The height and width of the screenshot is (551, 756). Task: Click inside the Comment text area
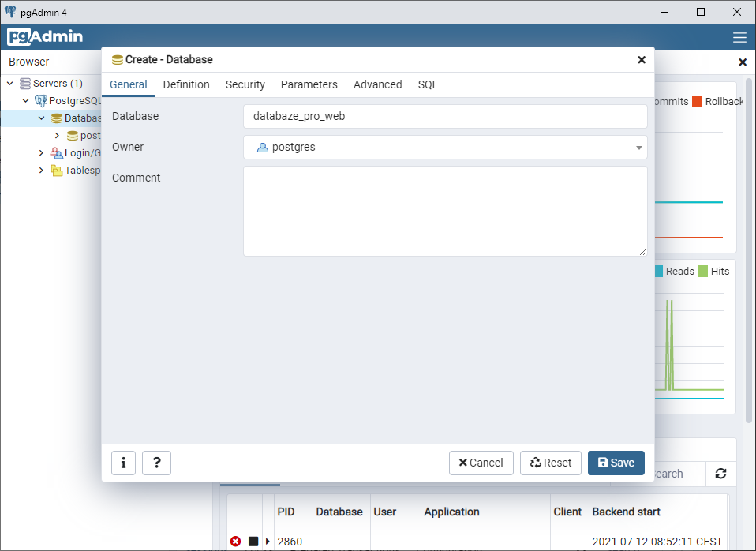(445, 209)
